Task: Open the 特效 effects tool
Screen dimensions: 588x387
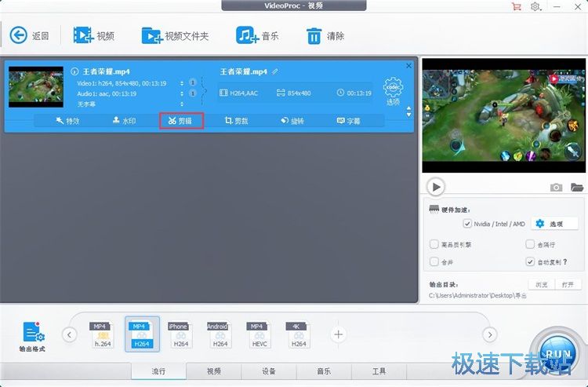Action: tap(68, 121)
